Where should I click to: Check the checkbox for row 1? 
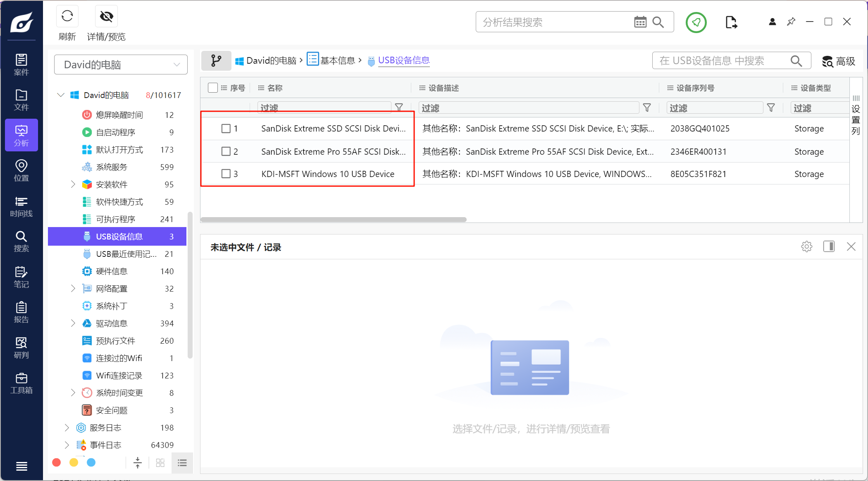click(x=226, y=129)
